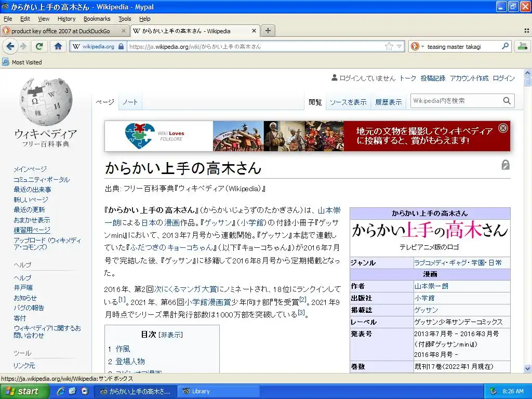The image size is (532, 399).
Task: Switch to the product key office 2007 tab
Action: pyautogui.click(x=61, y=31)
